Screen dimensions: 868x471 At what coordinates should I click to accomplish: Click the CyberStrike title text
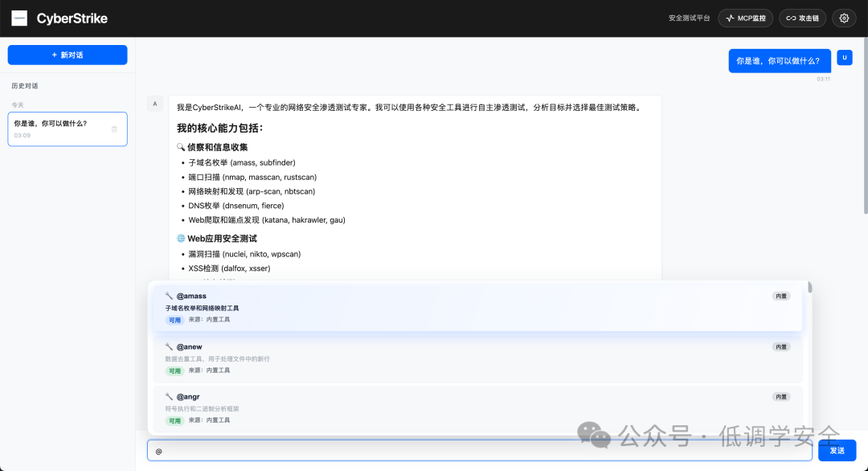tap(72, 18)
